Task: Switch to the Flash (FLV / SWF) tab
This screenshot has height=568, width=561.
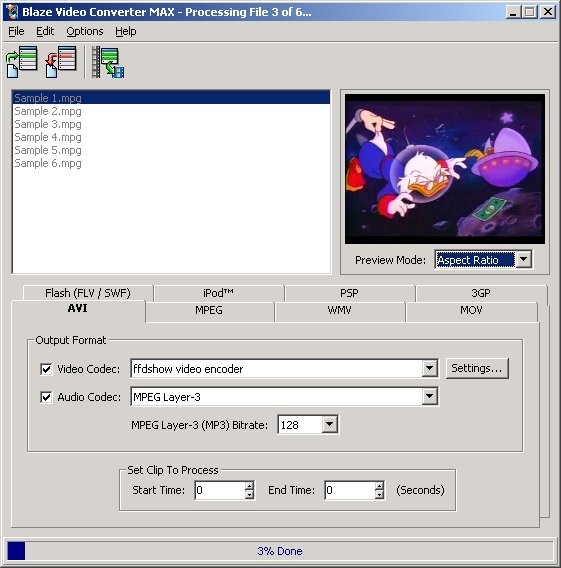Action: (x=88, y=293)
